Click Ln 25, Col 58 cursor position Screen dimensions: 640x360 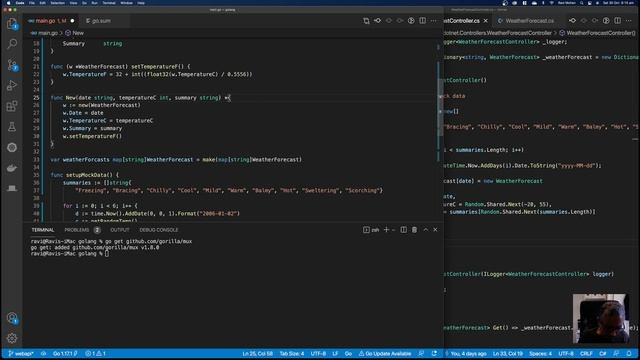(x=257, y=354)
